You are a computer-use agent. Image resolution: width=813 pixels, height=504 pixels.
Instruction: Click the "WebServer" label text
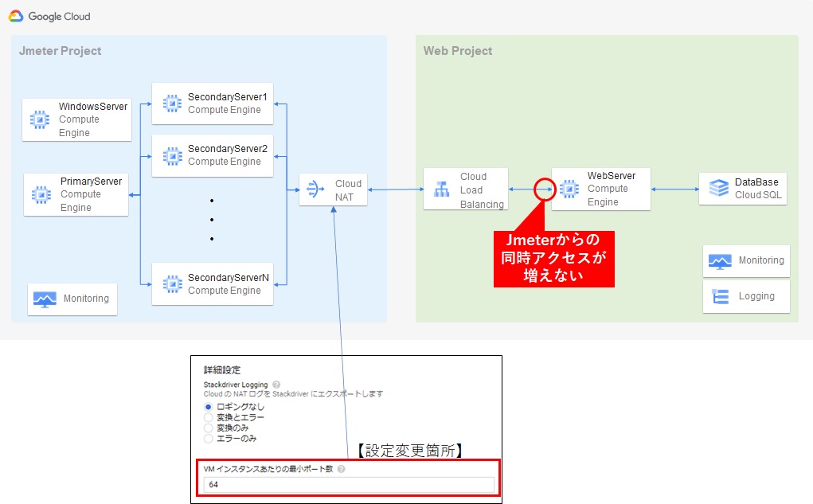(x=612, y=176)
